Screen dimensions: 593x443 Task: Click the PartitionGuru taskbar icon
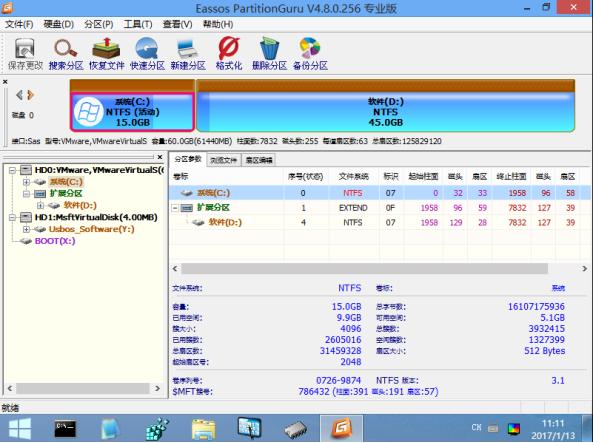pyautogui.click(x=342, y=428)
